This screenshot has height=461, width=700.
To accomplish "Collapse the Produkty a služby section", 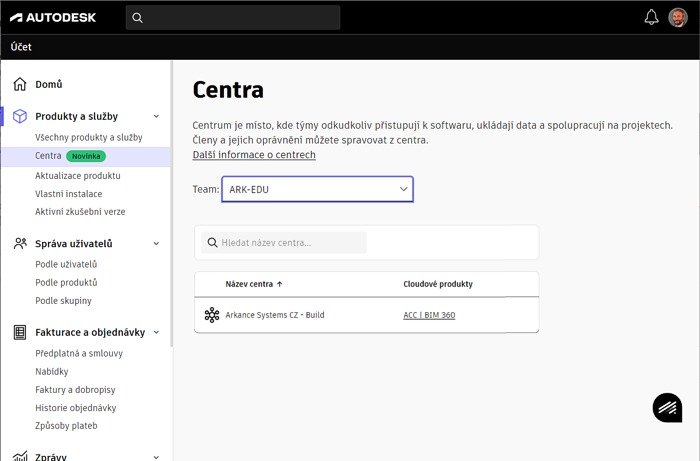I will point(156,117).
